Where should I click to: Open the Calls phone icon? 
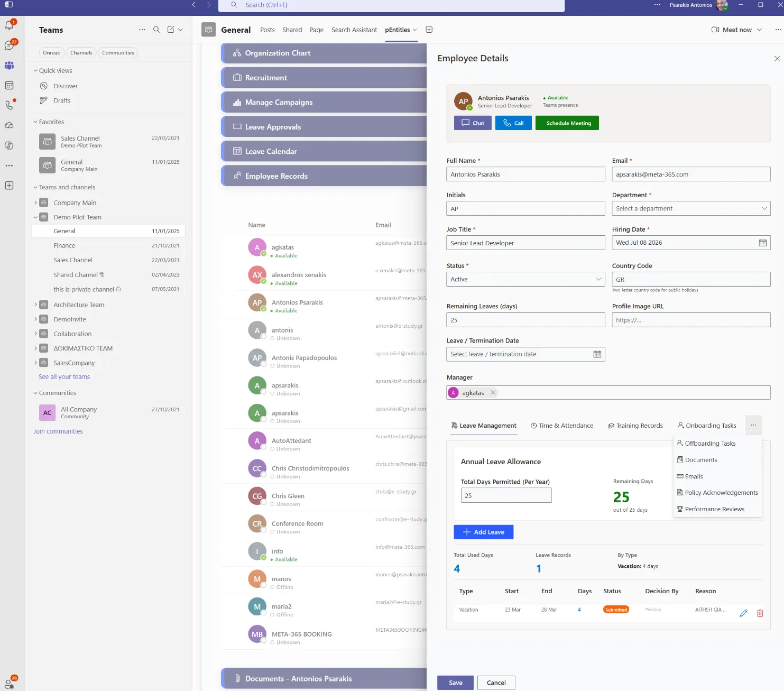[9, 105]
